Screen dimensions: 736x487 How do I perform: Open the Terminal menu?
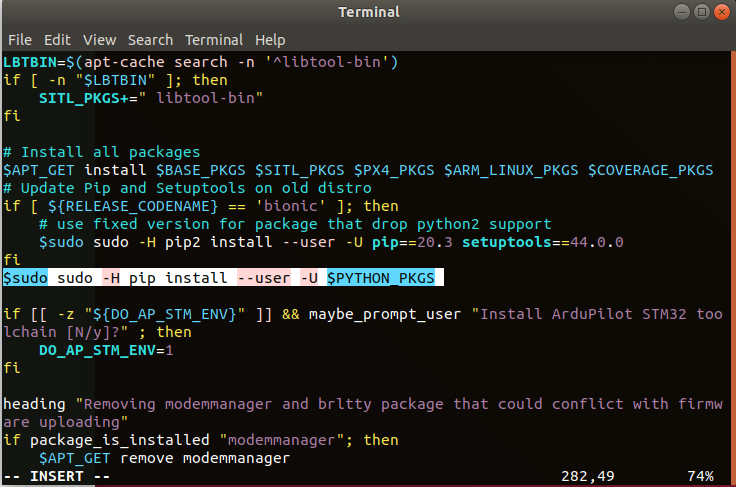(x=214, y=40)
